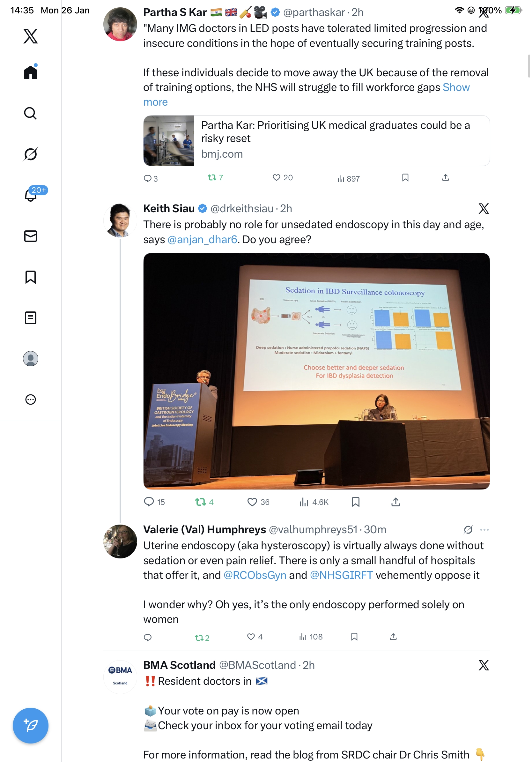
Task: Open Profile avatar icon in sidebar
Action: point(31,359)
